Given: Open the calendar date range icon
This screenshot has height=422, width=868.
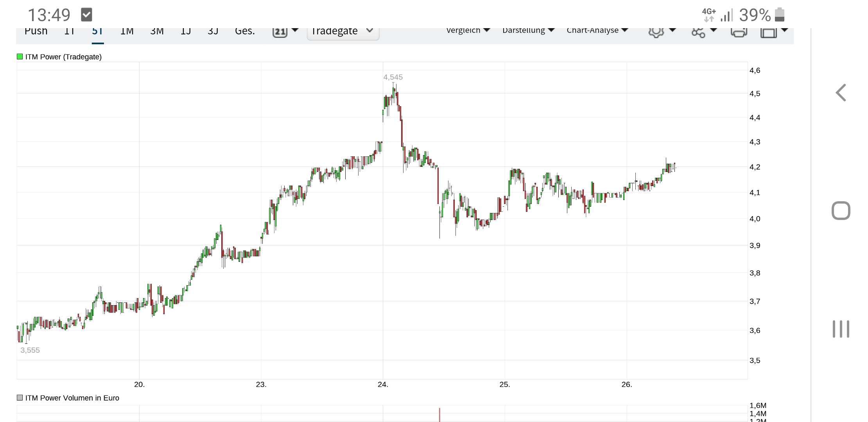Looking at the screenshot, I should point(280,32).
